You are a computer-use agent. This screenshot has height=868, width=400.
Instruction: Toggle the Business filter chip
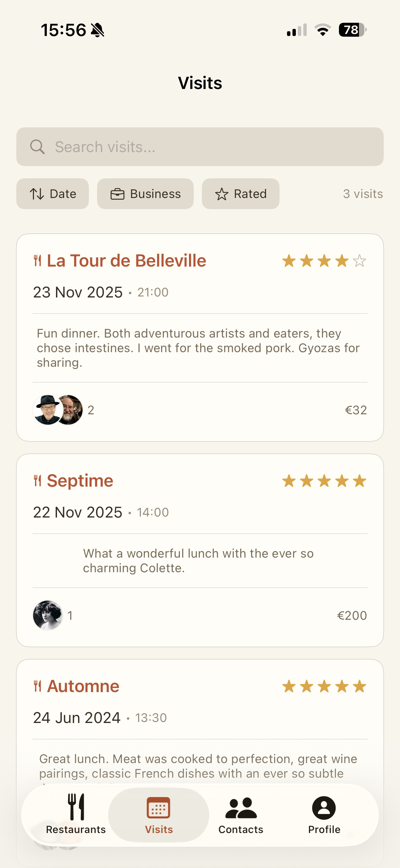click(x=145, y=194)
